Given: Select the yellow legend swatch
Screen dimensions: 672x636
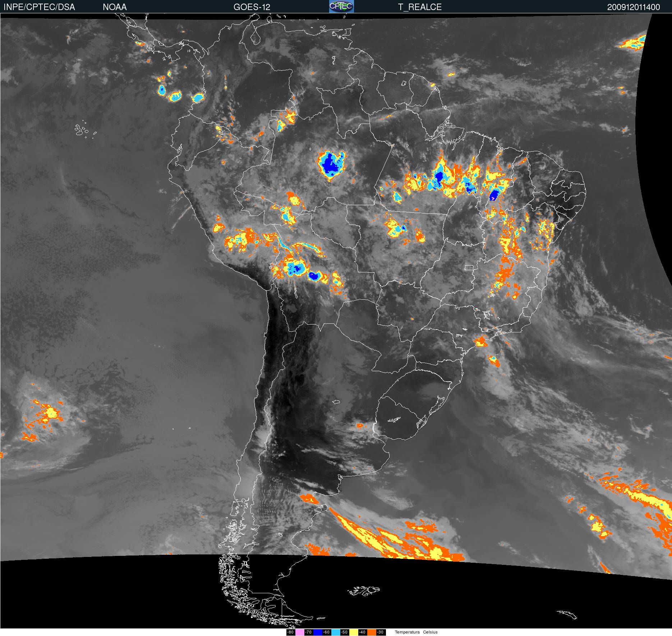Looking at the screenshot, I should pos(354,632).
